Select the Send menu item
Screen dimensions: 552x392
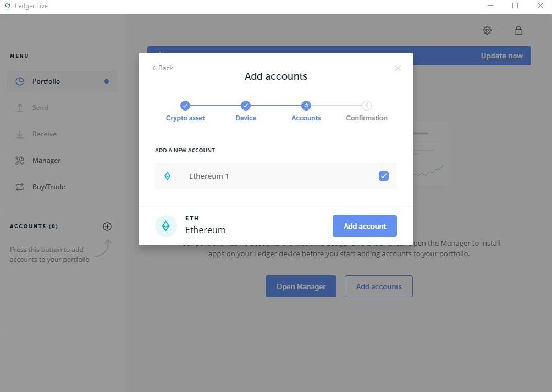[40, 108]
